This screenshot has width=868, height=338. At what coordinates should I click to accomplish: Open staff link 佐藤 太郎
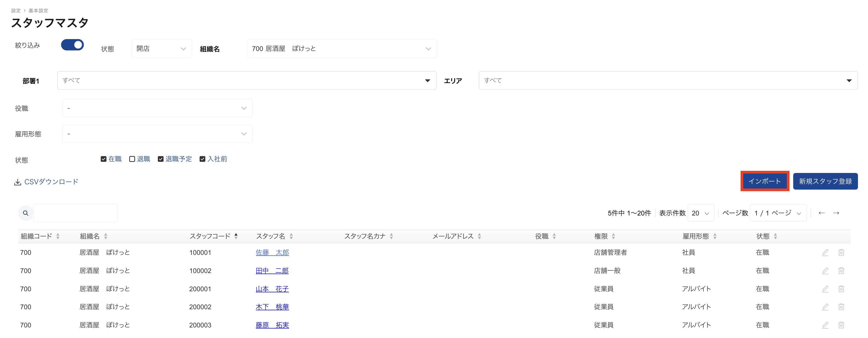click(272, 252)
